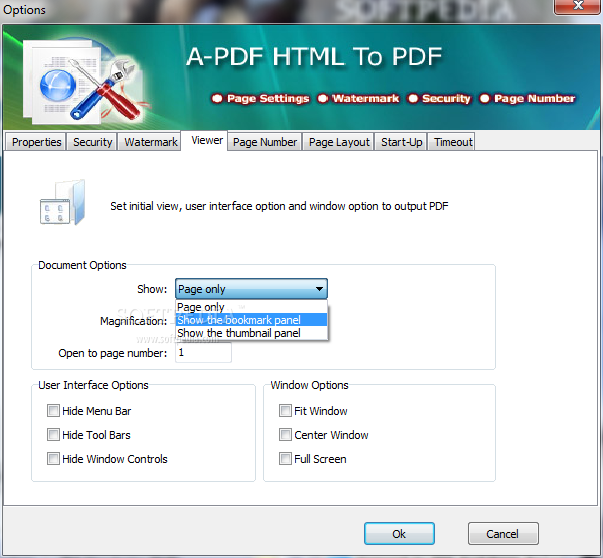Screen dimensions: 603x558
Task: Select the Viewer tab
Action: [x=207, y=140]
